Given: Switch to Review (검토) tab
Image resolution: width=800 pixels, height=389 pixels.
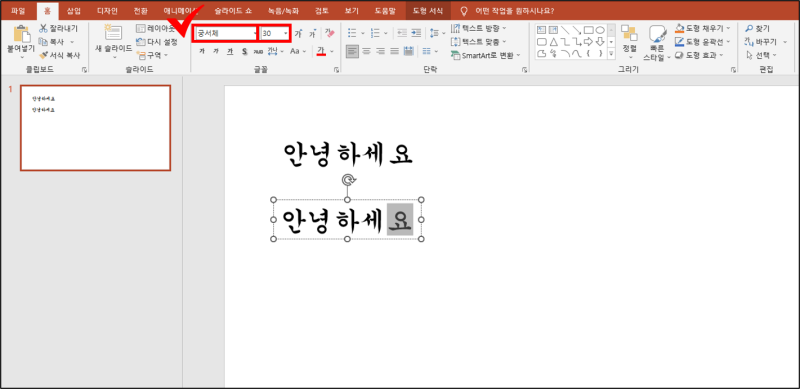Looking at the screenshot, I should (x=322, y=11).
